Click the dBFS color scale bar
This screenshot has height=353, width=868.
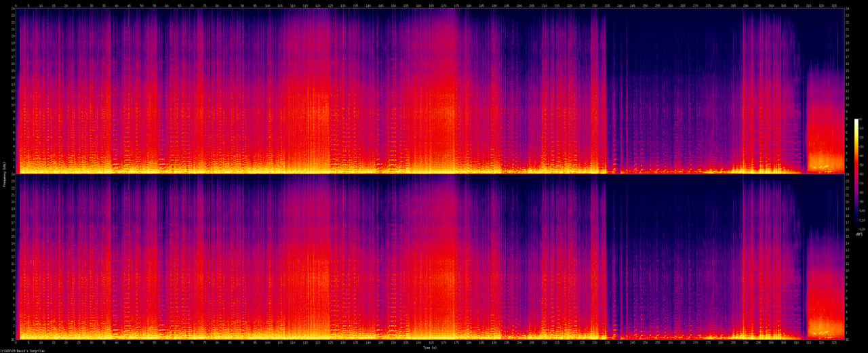(x=856, y=173)
